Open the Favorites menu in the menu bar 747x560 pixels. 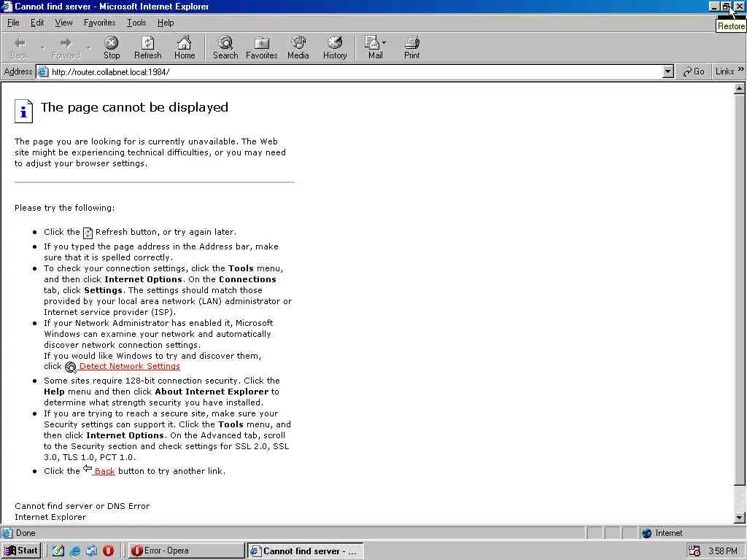click(x=99, y=23)
